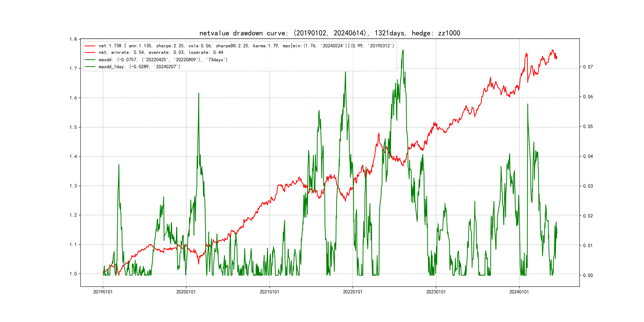Click the green swatch beside maxdd legend entry

(90, 60)
